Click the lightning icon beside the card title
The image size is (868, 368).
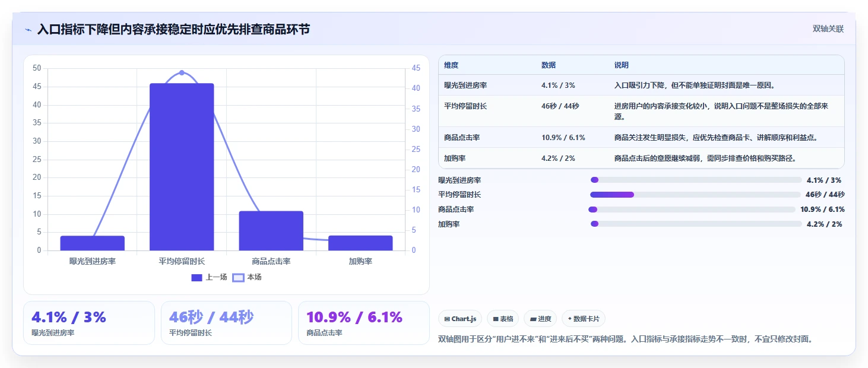click(28, 30)
